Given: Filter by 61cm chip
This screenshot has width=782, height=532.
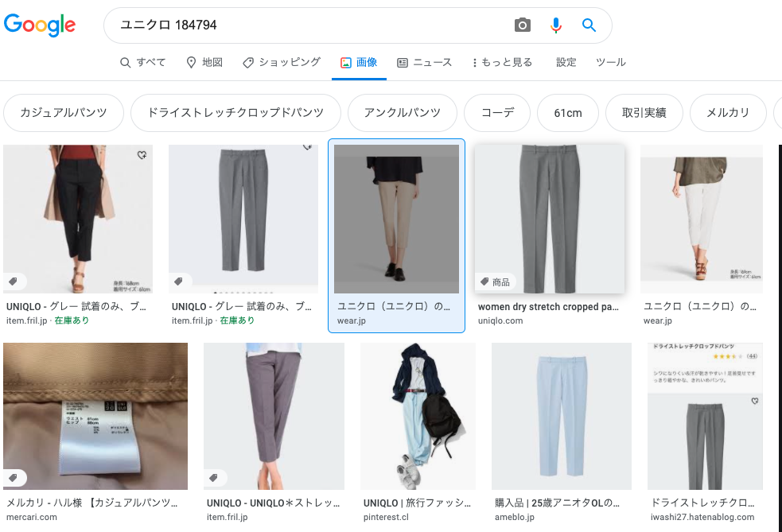Looking at the screenshot, I should point(567,113).
